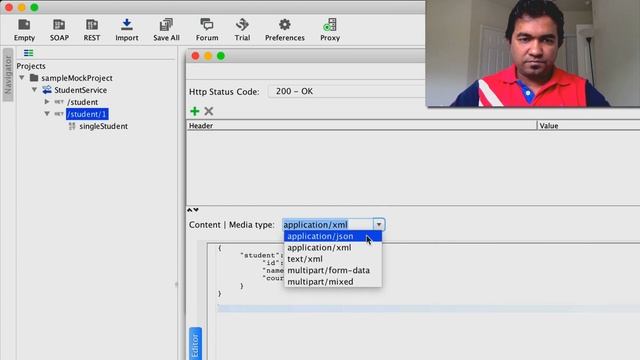Choose text/xml from the media type list
The image size is (640, 360).
(x=333, y=259)
